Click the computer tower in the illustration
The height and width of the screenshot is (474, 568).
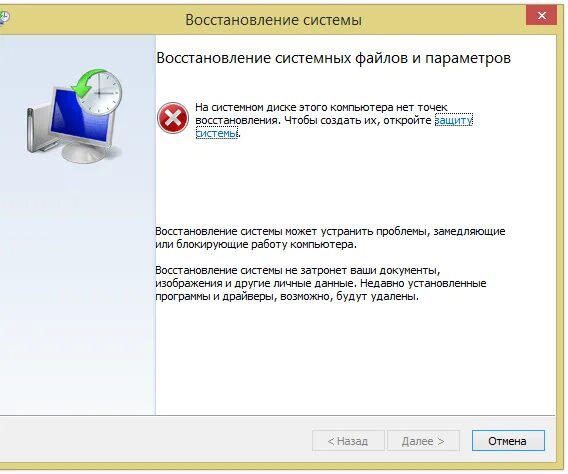click(x=41, y=129)
